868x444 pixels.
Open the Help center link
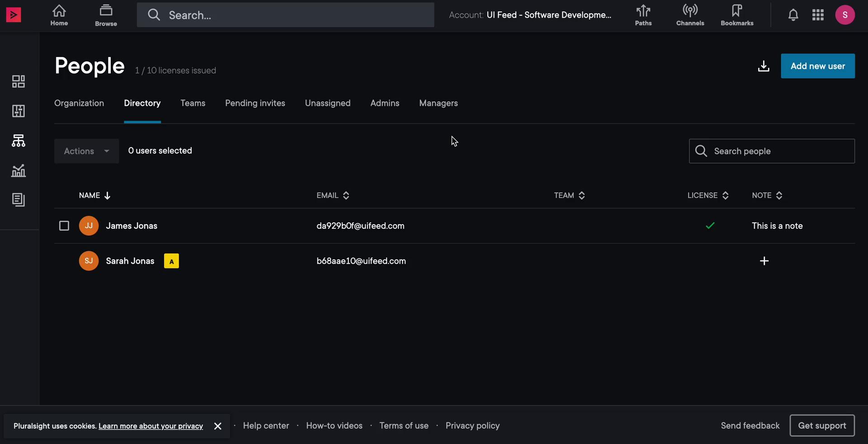pyautogui.click(x=266, y=425)
